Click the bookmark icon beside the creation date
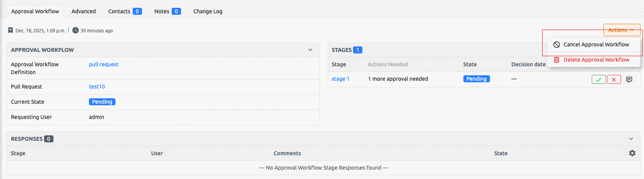Image resolution: width=644 pixels, height=179 pixels. (x=11, y=30)
